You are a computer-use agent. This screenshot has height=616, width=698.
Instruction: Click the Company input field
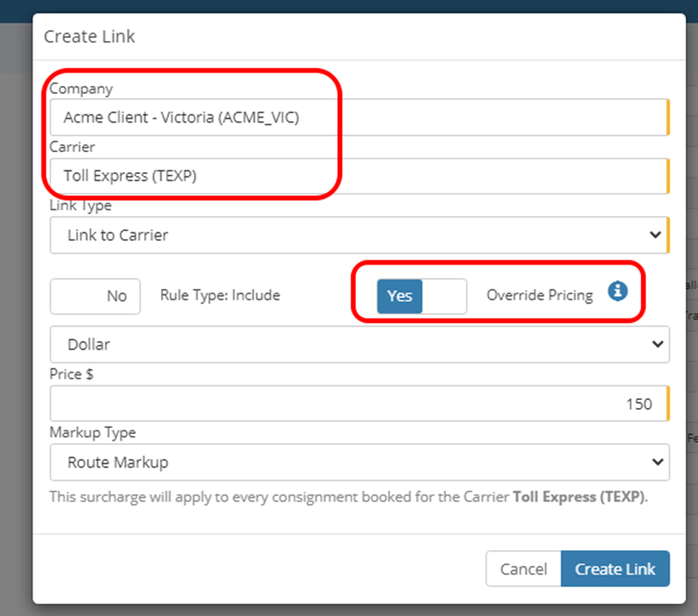(x=360, y=117)
